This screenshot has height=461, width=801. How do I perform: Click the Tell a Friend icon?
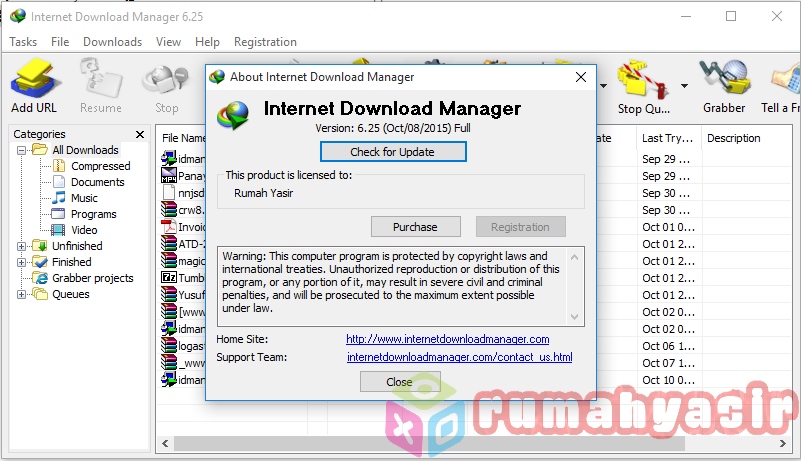(x=787, y=80)
